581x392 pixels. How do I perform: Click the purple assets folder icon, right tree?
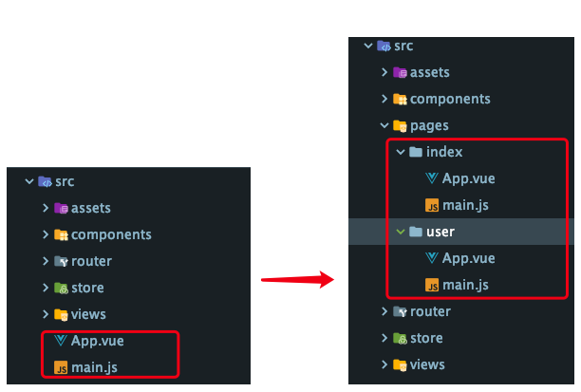pyautogui.click(x=400, y=73)
